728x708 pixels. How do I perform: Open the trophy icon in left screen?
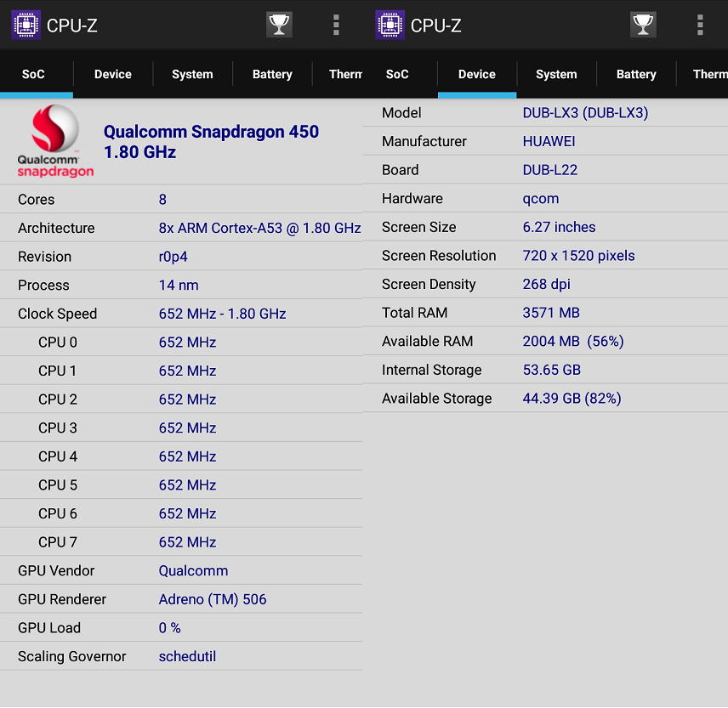coord(279,25)
